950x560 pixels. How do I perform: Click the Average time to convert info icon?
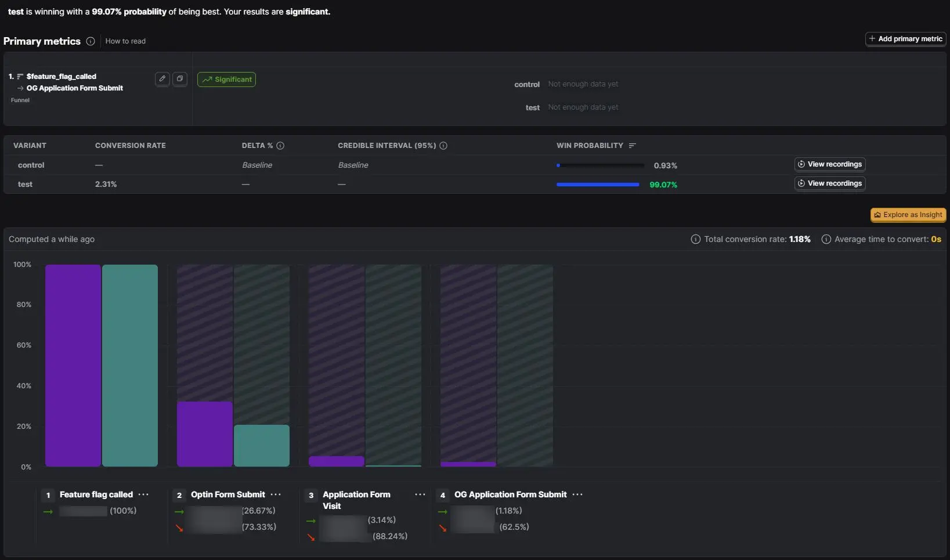[826, 239]
